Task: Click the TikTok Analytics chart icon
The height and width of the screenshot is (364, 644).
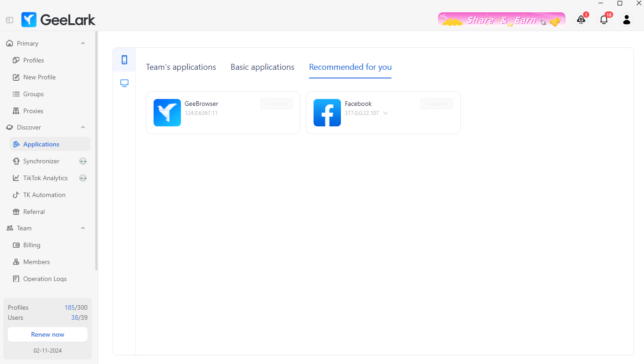Action: click(16, 178)
